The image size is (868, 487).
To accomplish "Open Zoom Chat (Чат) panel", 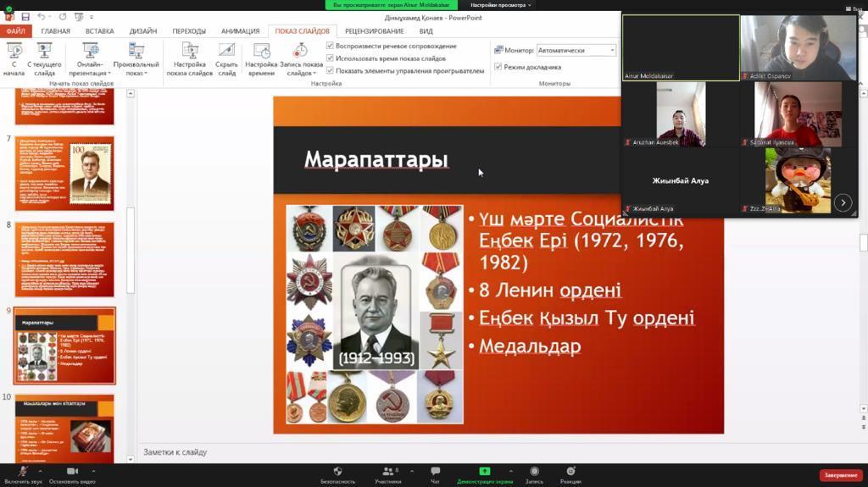I will tap(435, 473).
